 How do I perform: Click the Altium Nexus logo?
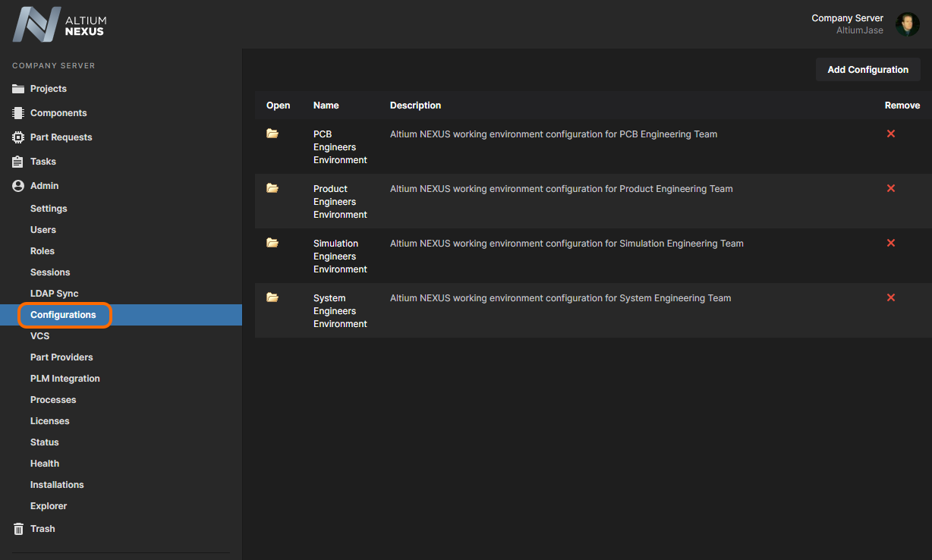(x=59, y=24)
